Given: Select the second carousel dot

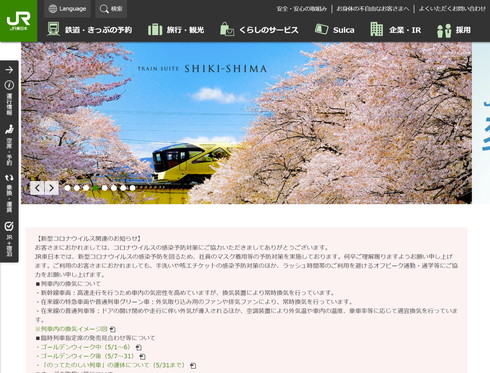Looking at the screenshot, I should tap(77, 188).
